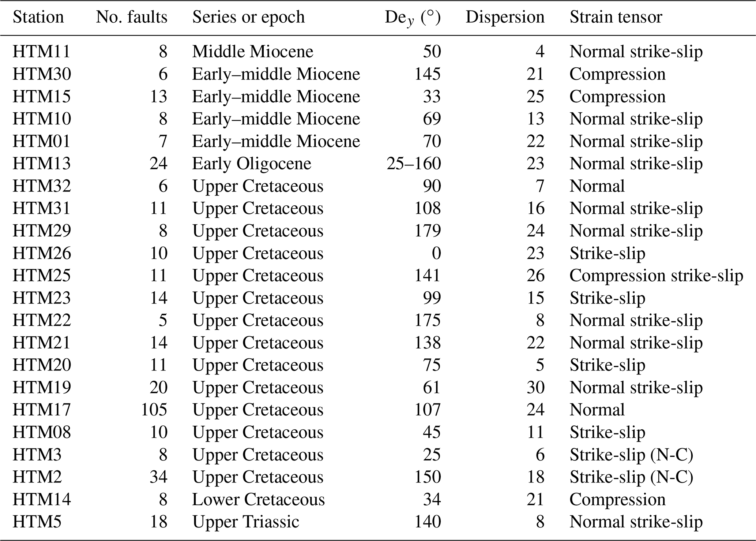Select the Dispersion column header

click(505, 17)
